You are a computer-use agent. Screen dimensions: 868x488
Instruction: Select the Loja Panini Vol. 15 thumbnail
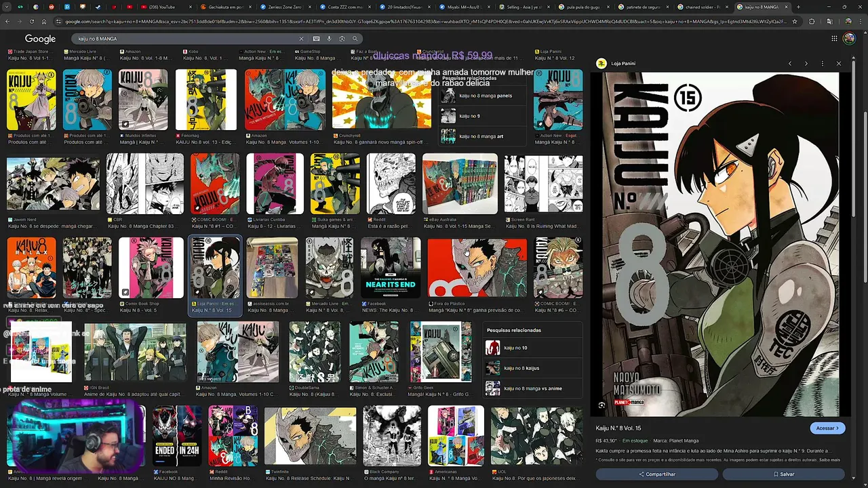coord(214,268)
